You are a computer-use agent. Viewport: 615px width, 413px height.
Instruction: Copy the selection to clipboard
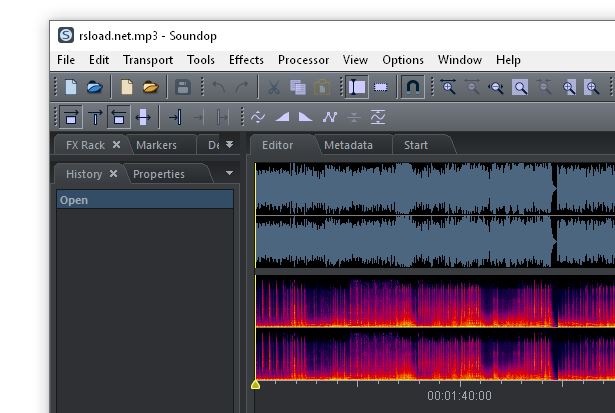pos(298,87)
